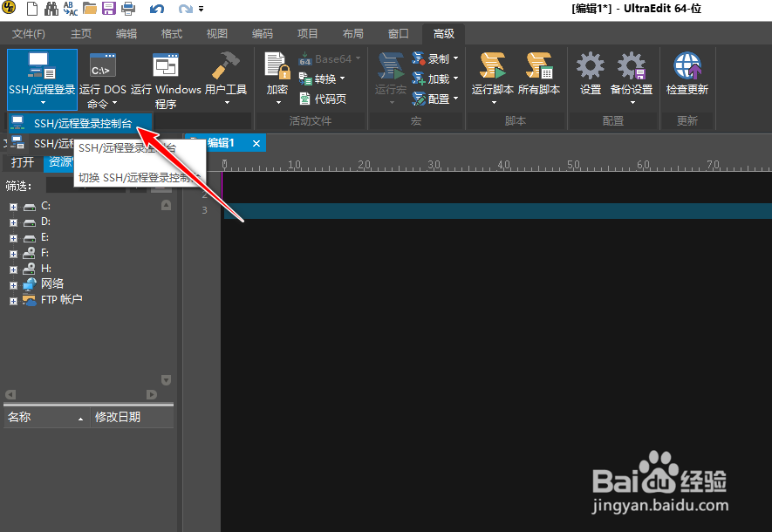Viewport: 772px width, 532px height.
Task: Expand the FTP 帐户 tree node
Action: [x=13, y=301]
